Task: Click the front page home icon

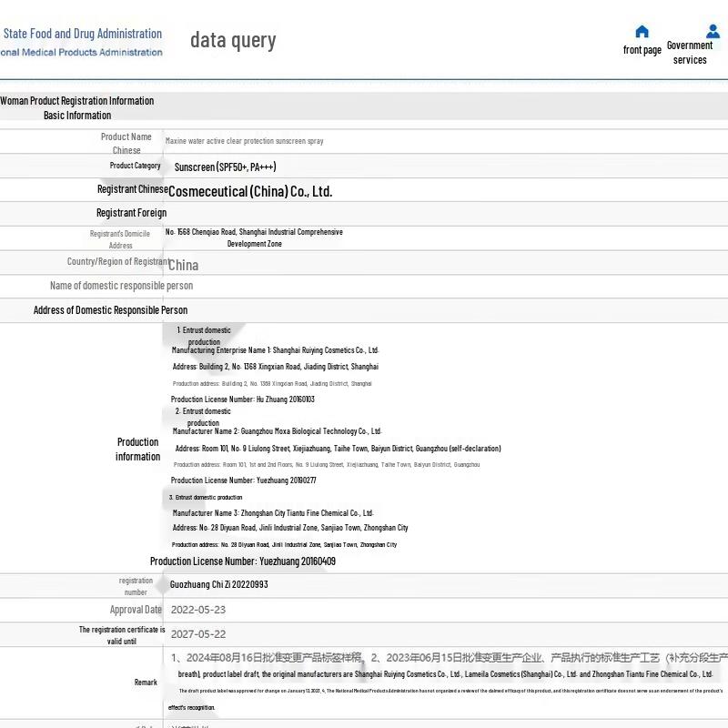Action: (642, 32)
